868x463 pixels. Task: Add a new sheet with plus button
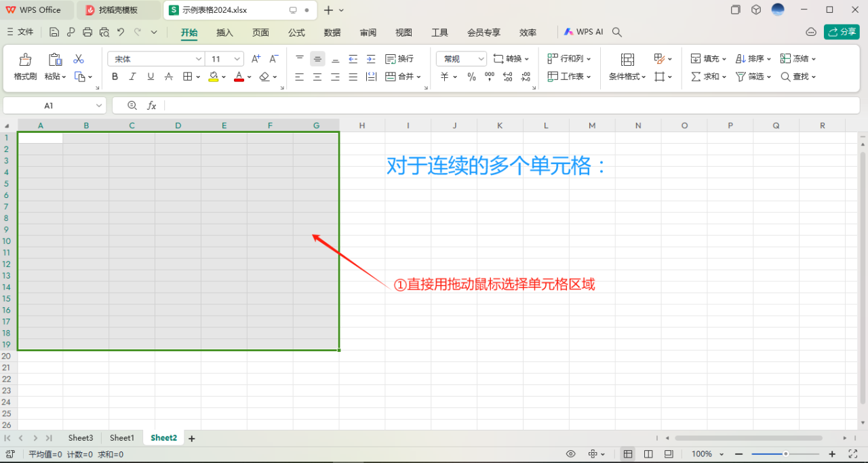(191, 439)
